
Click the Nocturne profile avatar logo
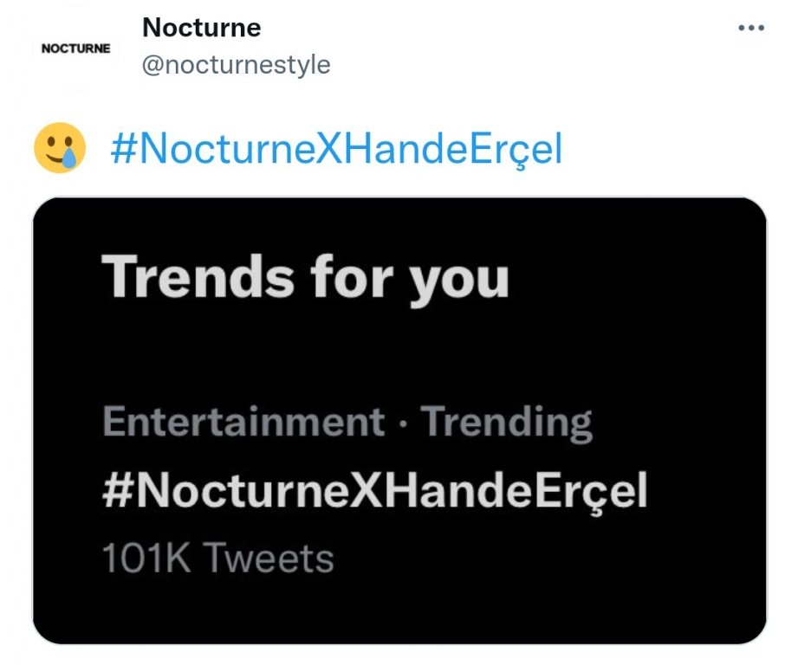(75, 48)
